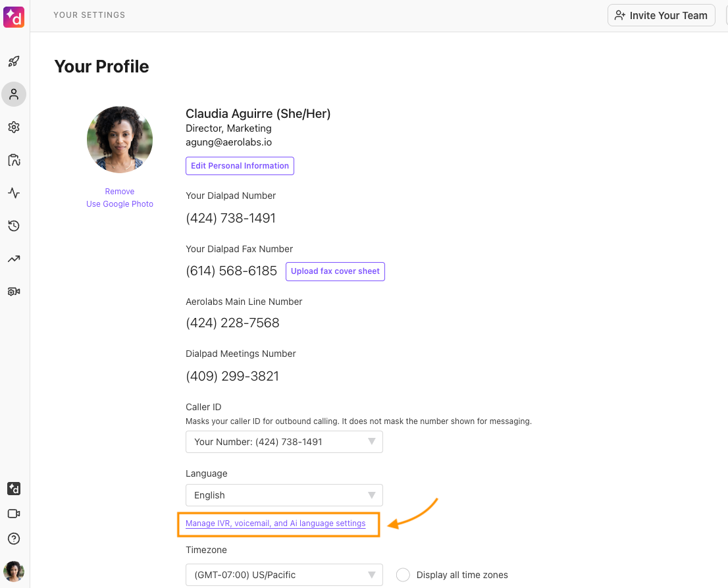Click the Your Profile heading
Viewport: 728px width, 588px height.
(101, 67)
